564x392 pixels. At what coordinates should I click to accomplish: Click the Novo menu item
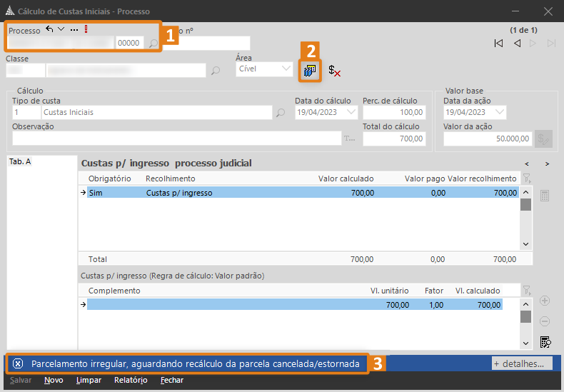pyautogui.click(x=54, y=380)
